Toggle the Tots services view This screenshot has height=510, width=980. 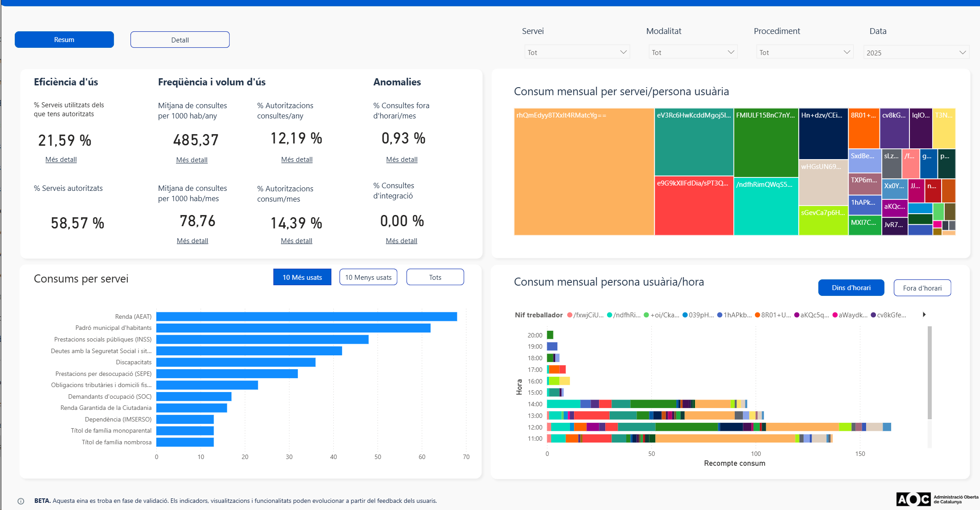435,277
